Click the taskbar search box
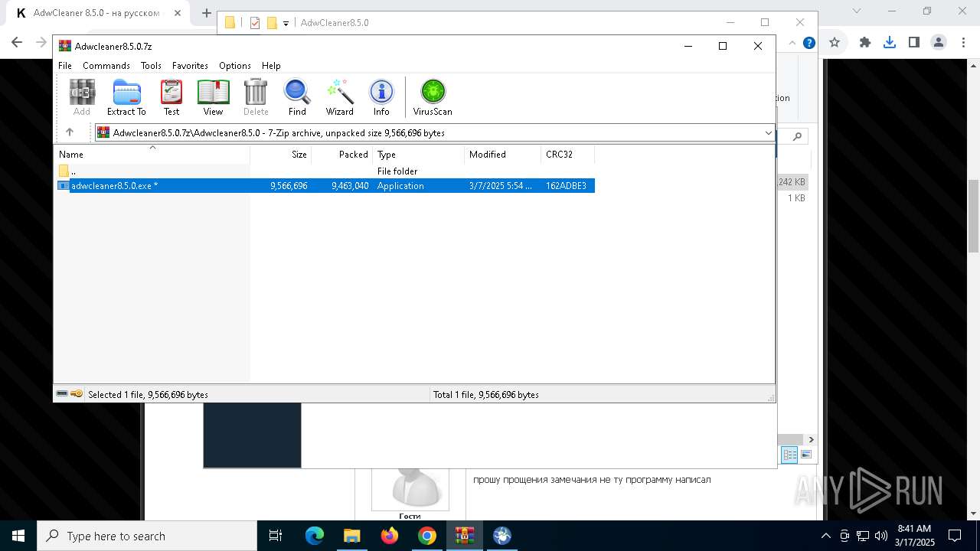 pos(146,536)
